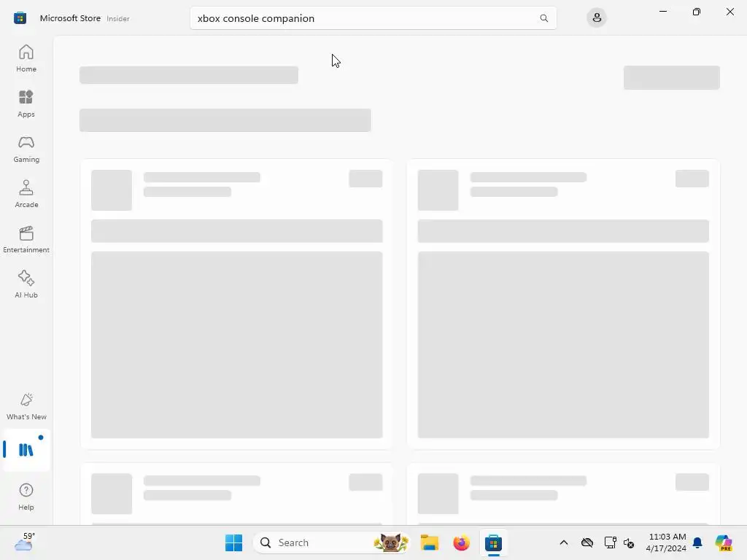Open the AI Hub section
The height and width of the screenshot is (560, 747).
26,285
